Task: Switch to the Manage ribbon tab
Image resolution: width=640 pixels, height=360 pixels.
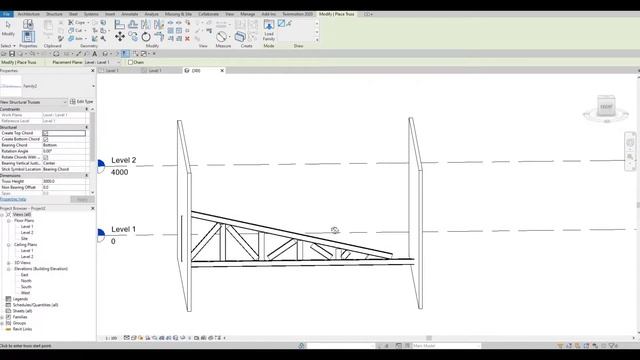Action: [x=247, y=14]
